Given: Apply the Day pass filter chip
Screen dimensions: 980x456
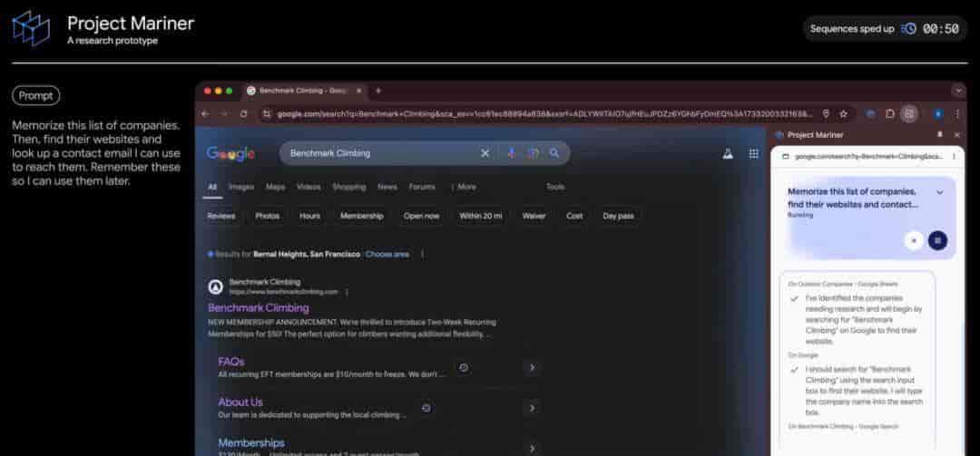Looking at the screenshot, I should (x=618, y=216).
